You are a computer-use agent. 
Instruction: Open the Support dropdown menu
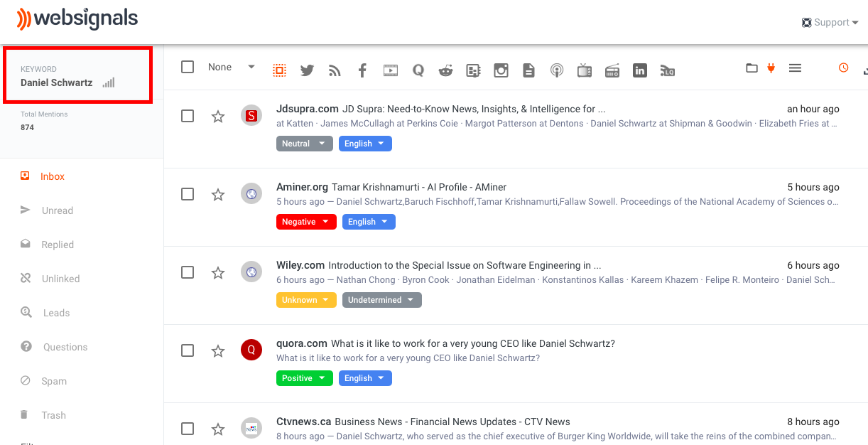click(830, 22)
